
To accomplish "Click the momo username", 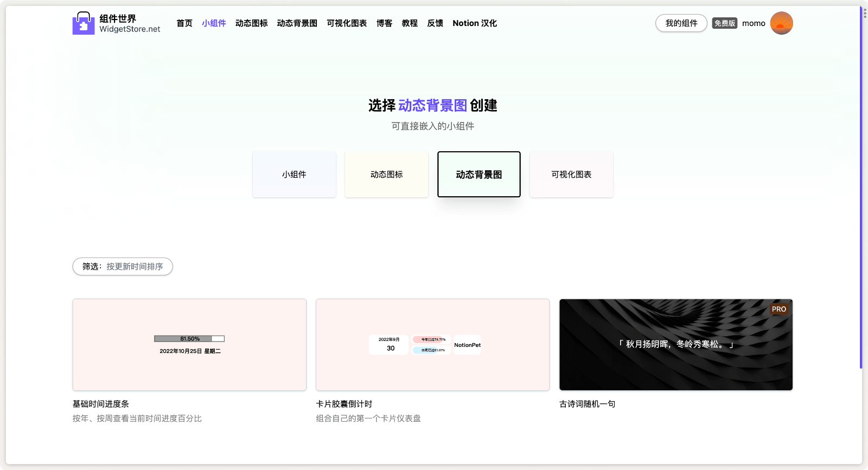I will click(754, 23).
